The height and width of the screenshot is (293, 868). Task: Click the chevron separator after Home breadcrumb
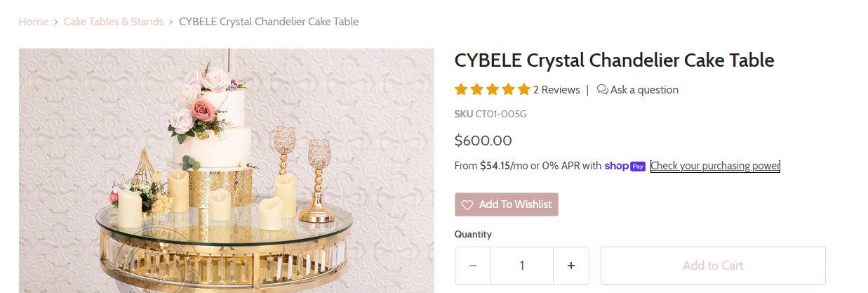pyautogui.click(x=55, y=22)
